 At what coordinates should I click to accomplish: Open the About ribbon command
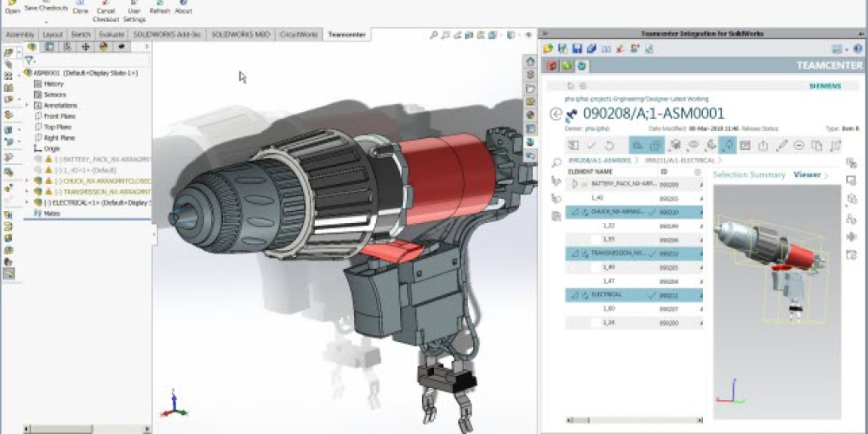pyautogui.click(x=183, y=8)
